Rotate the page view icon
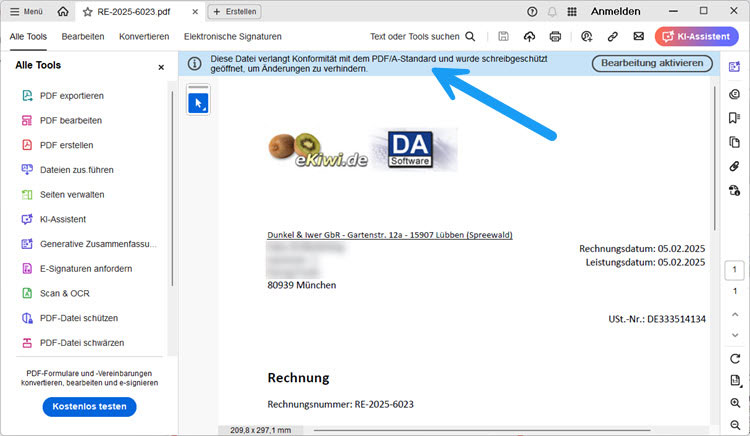Image resolution: width=750 pixels, height=436 pixels. point(735,358)
